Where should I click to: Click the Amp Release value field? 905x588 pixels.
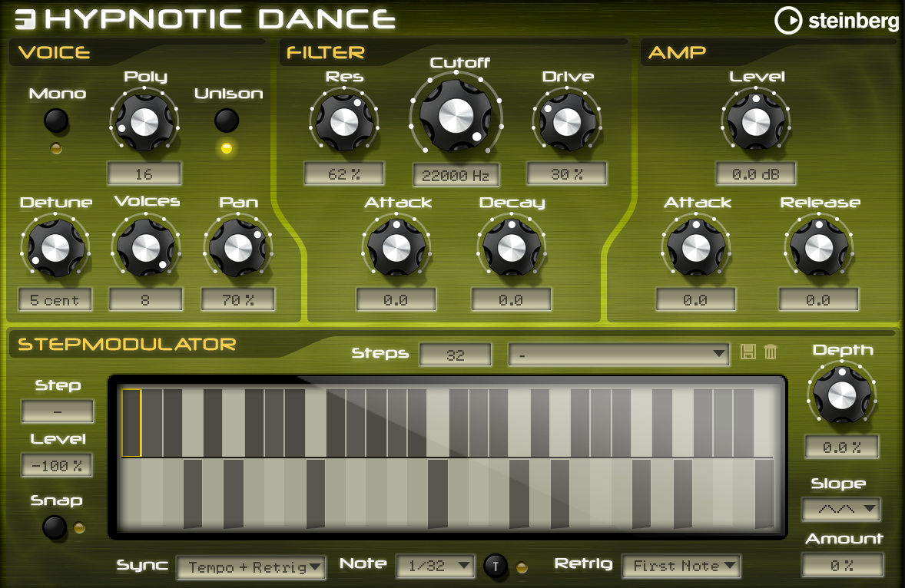point(818,300)
